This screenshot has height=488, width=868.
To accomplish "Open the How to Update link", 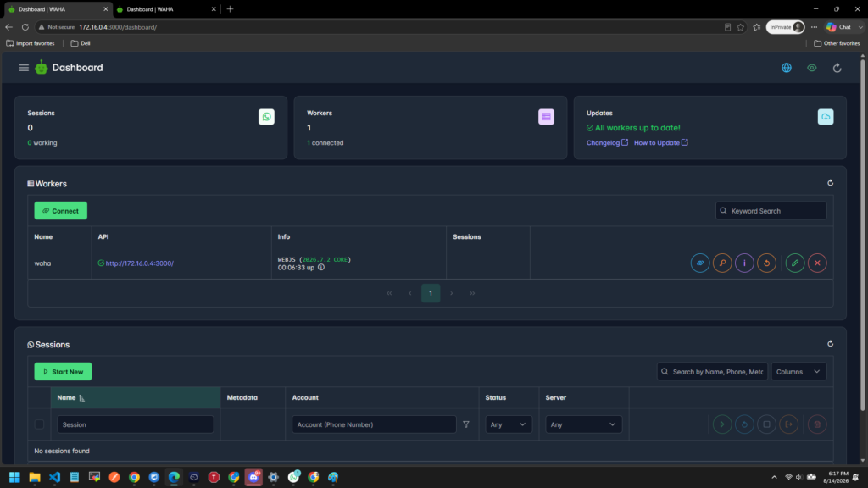I will 660,142.
